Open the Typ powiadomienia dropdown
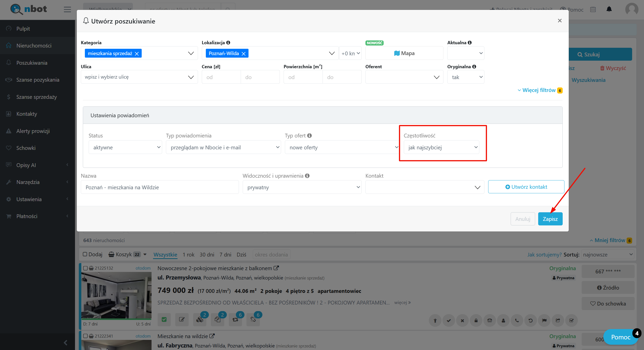644x350 pixels. pos(223,147)
